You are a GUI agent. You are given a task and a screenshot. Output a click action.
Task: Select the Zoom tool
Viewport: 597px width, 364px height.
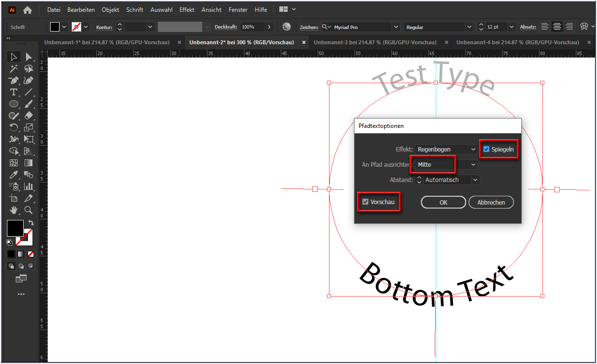coord(29,210)
